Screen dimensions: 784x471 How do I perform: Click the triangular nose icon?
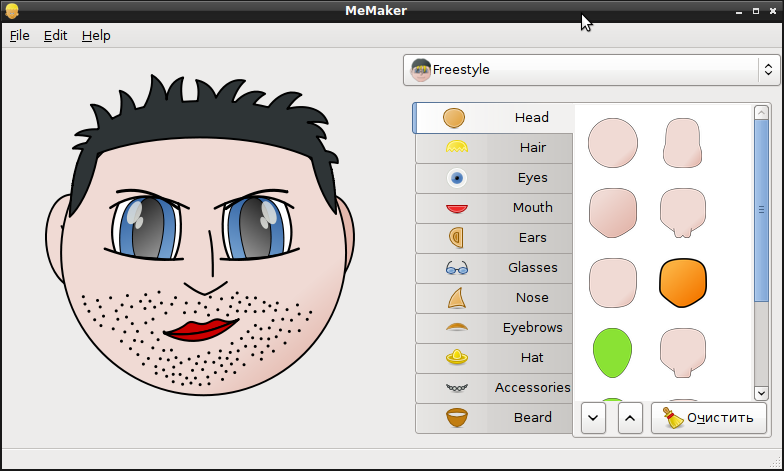point(457,298)
